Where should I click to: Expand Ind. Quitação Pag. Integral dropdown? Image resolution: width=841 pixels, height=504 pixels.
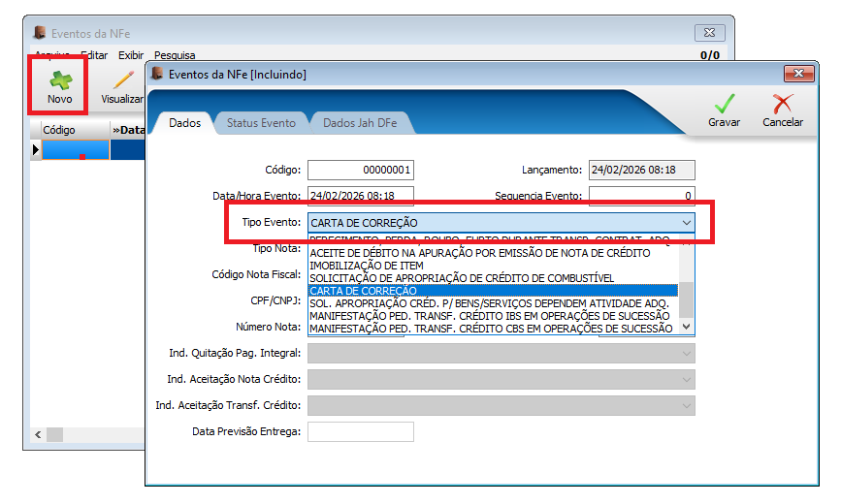687,353
